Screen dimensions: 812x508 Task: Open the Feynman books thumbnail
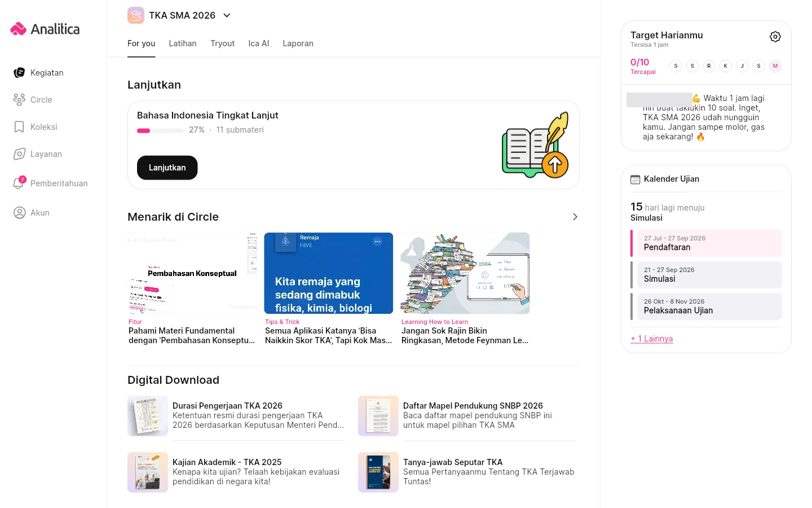(465, 273)
